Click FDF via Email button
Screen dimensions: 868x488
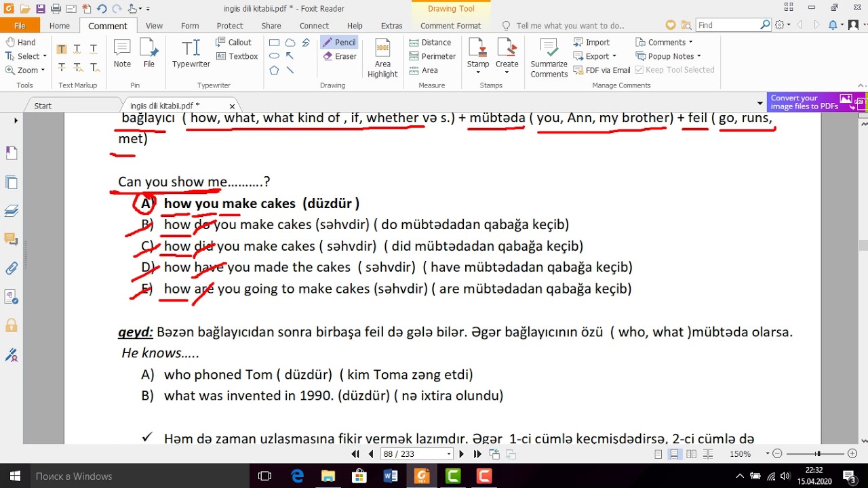602,70
